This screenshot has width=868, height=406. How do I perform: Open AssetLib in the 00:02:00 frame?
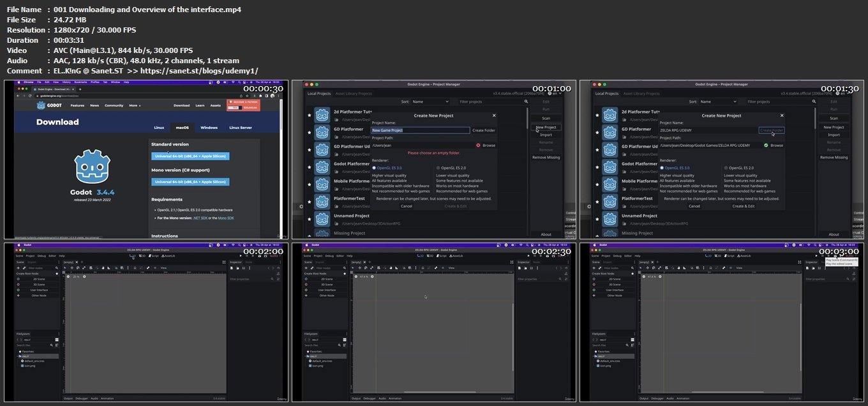(170, 256)
